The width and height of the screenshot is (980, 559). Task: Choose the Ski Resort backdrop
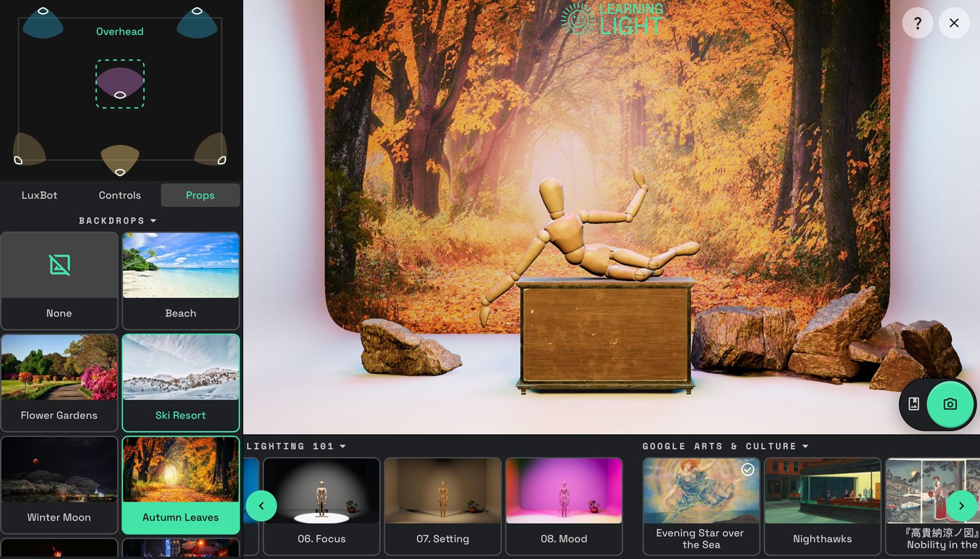[181, 382]
